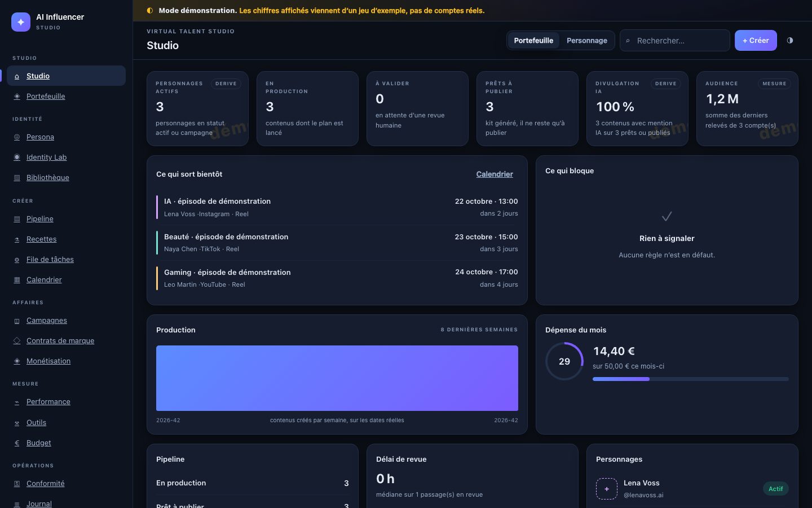Open the Journal sidebar menu item

click(x=66, y=503)
